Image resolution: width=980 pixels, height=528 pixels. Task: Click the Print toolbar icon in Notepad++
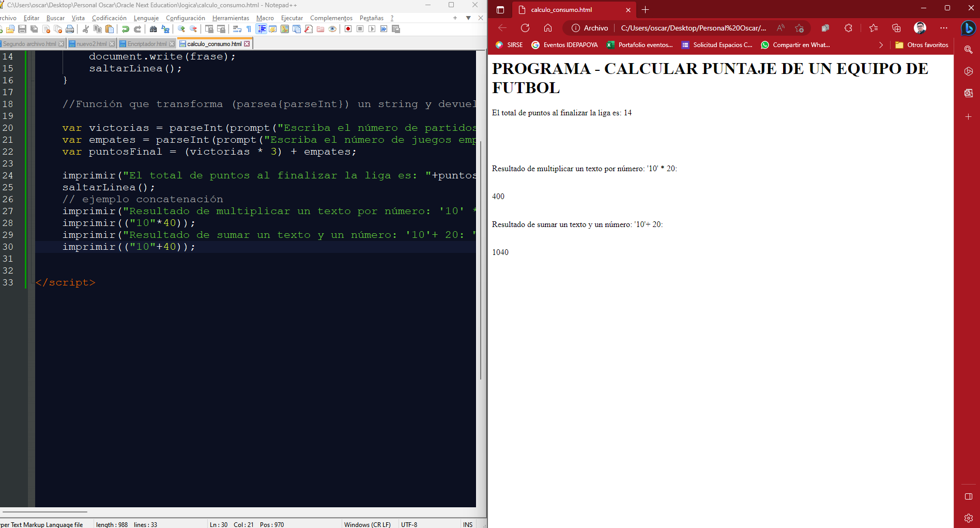70,29
